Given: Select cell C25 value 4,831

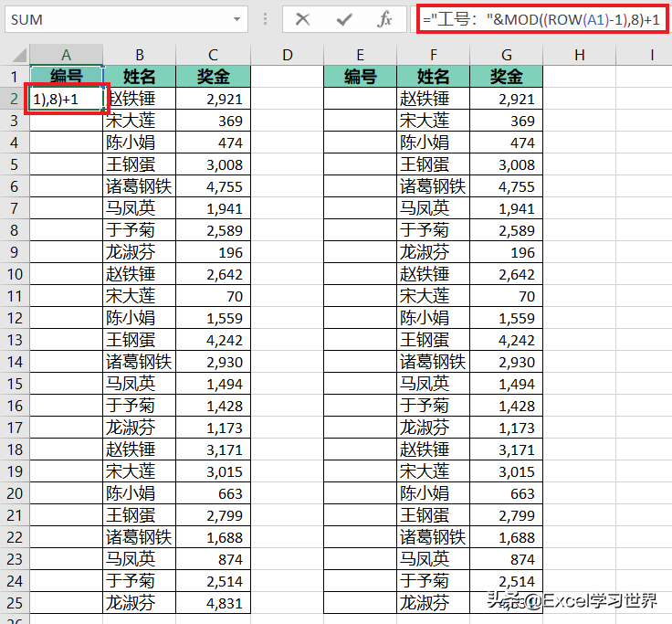Looking at the screenshot, I should (213, 603).
